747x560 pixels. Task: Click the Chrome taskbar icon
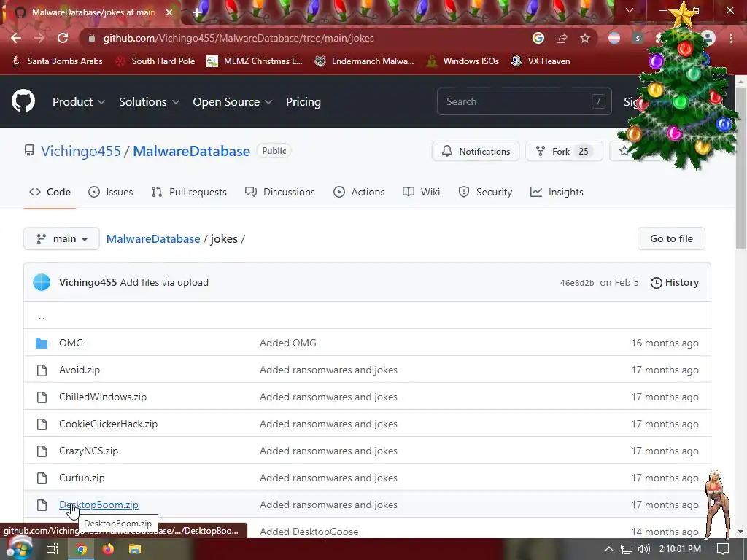point(82,549)
